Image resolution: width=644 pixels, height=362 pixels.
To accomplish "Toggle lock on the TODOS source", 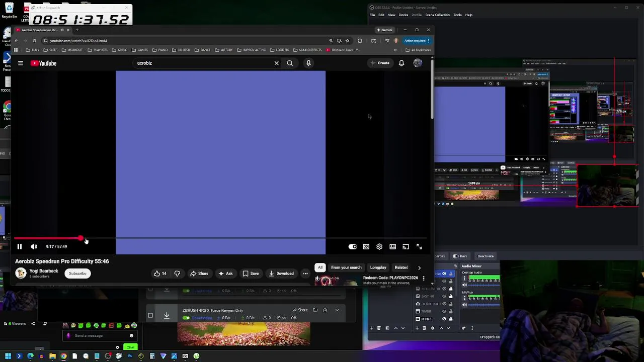I will click(x=451, y=319).
